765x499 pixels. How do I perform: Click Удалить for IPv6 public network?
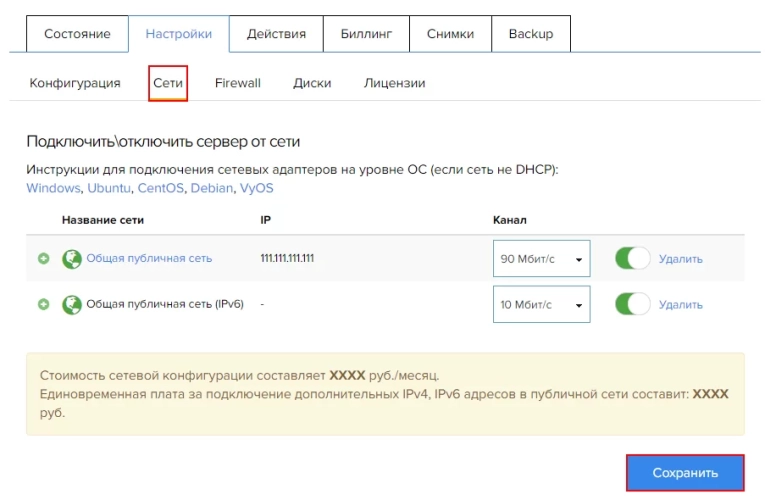coord(681,304)
